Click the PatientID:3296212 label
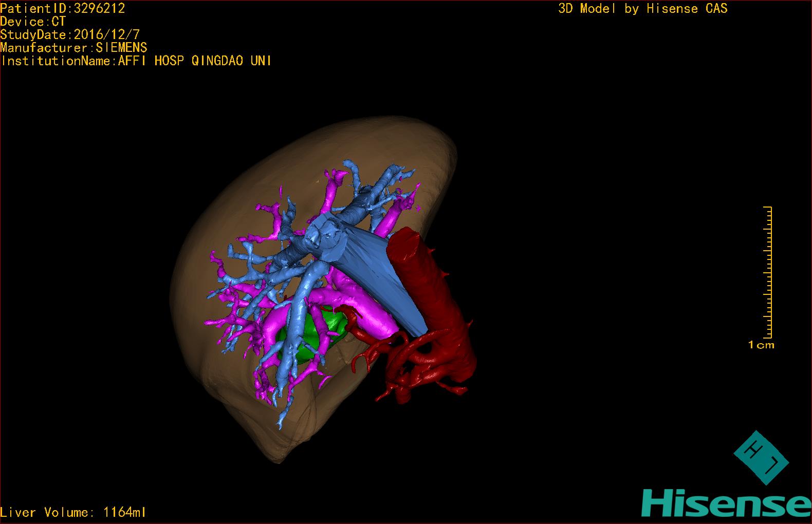This screenshot has height=524, width=812. 63,8
